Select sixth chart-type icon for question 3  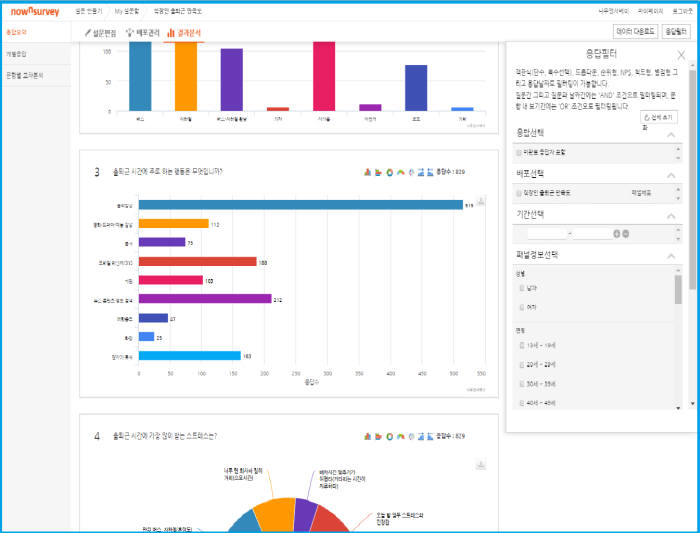tap(421, 172)
